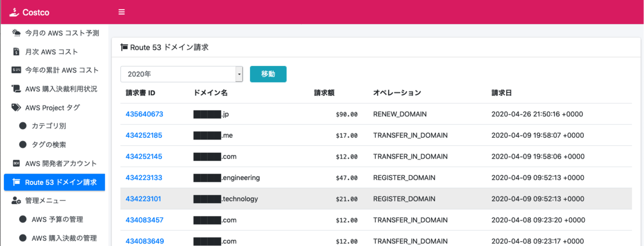Open invoice 435640673

(144, 114)
